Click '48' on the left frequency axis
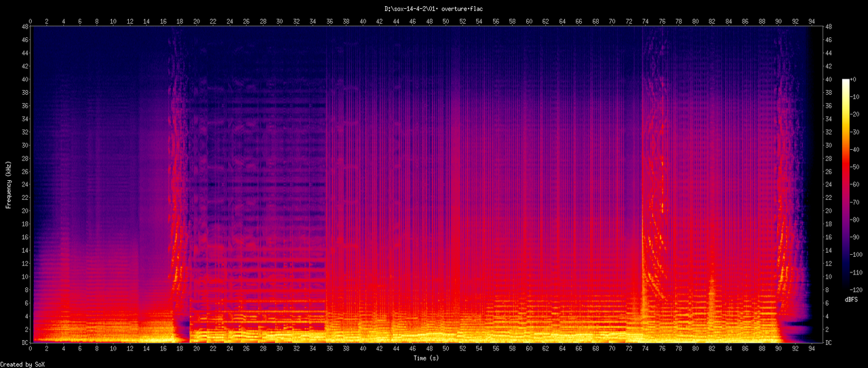 25,27
